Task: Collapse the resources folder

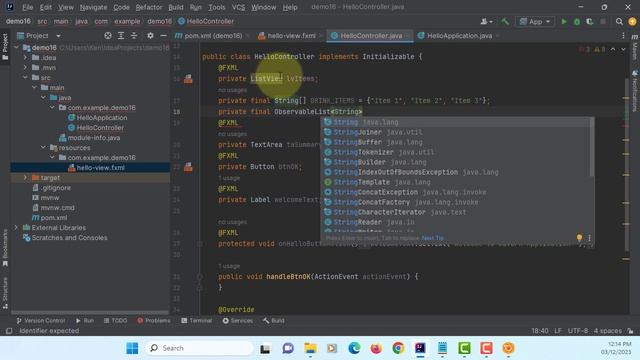Action: click(43, 147)
